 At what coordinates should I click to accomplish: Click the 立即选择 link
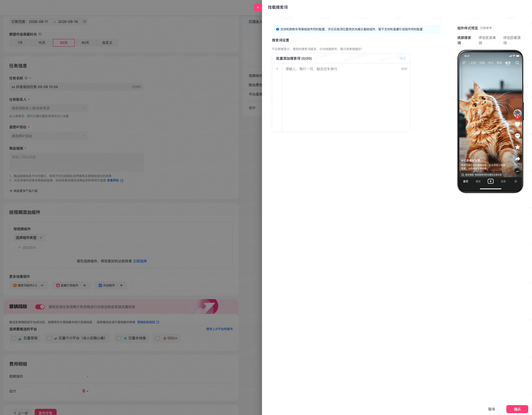click(140, 261)
